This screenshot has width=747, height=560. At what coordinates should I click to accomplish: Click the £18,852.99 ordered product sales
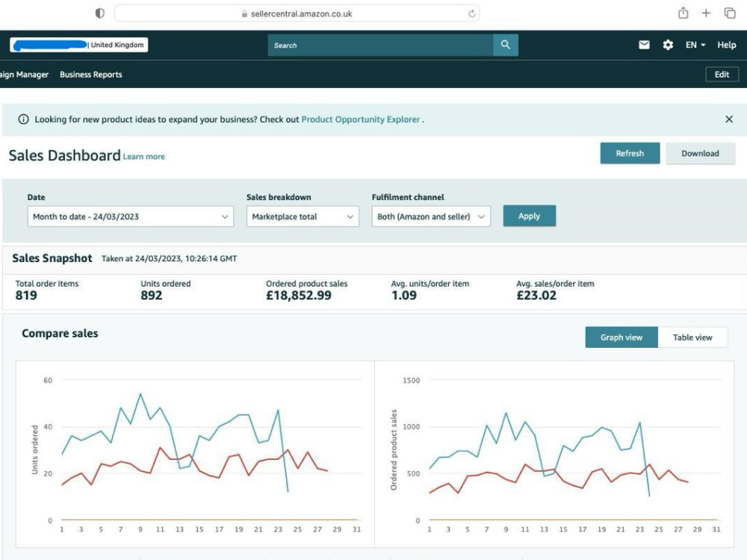(299, 295)
